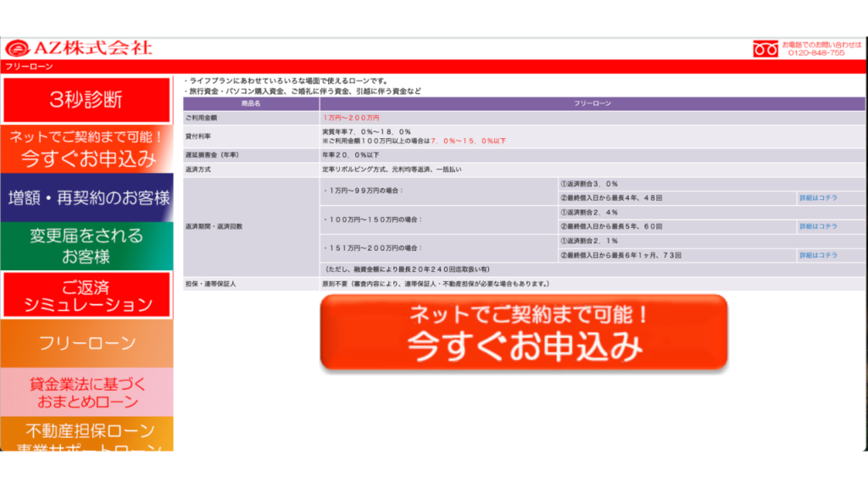The width and height of the screenshot is (868, 488).
Task: Click the 貸付利率 row label
Action: pos(198,136)
